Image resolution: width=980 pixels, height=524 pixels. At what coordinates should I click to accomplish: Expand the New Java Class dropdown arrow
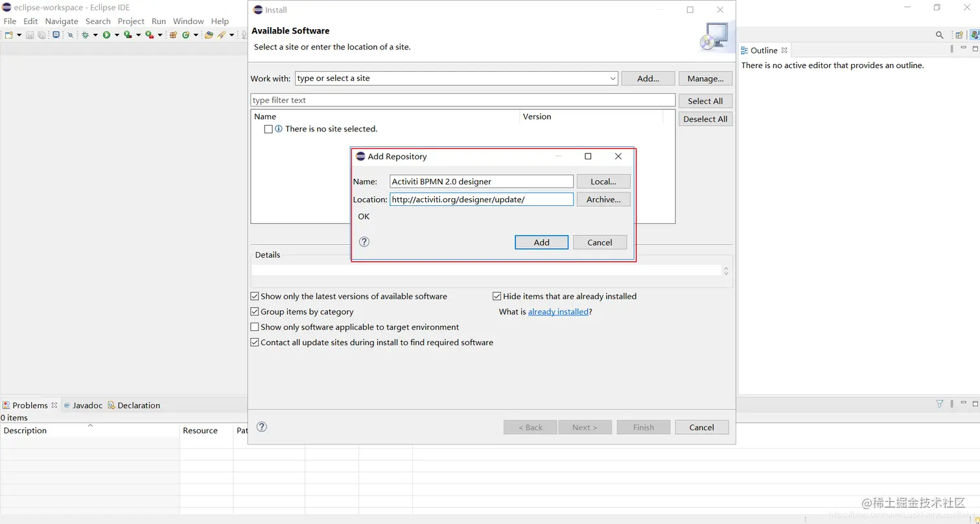(x=196, y=35)
